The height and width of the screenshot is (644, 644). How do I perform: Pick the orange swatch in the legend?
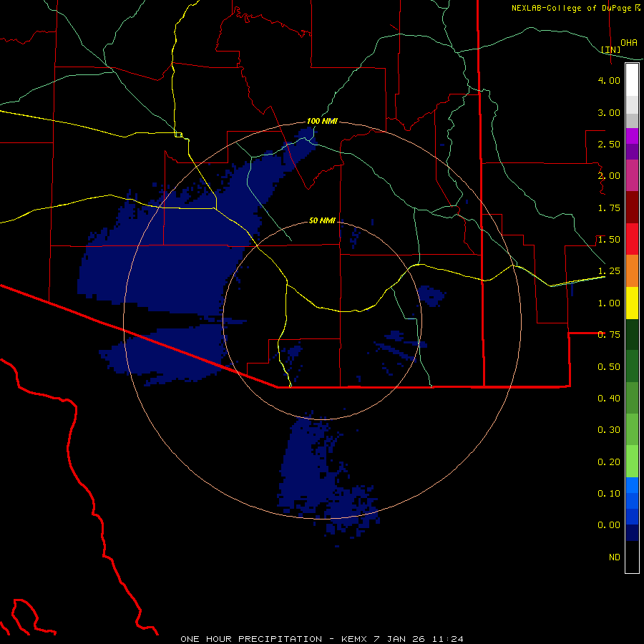(x=632, y=271)
